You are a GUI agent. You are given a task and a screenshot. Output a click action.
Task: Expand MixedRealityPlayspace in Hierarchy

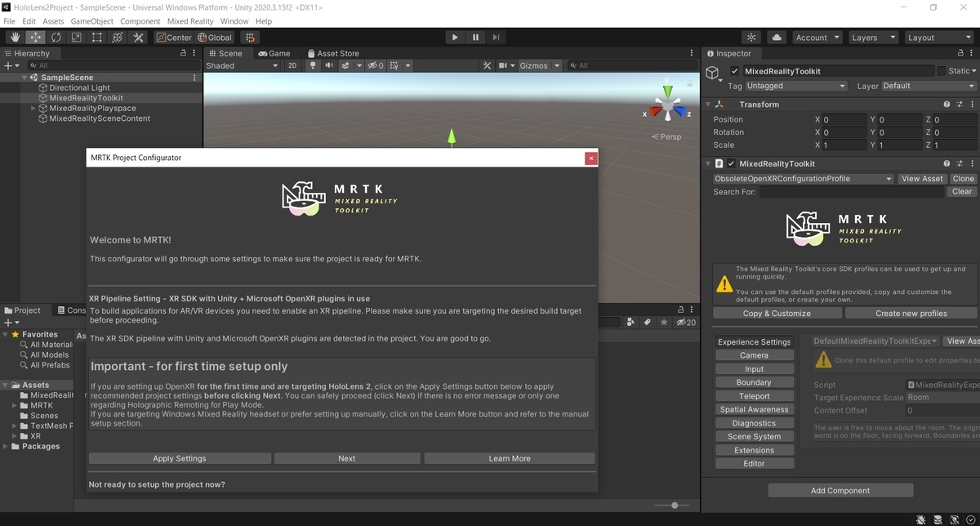point(33,108)
